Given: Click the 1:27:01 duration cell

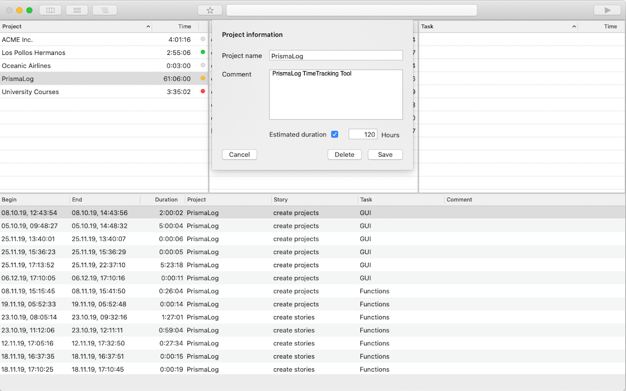Looking at the screenshot, I should tap(172, 317).
